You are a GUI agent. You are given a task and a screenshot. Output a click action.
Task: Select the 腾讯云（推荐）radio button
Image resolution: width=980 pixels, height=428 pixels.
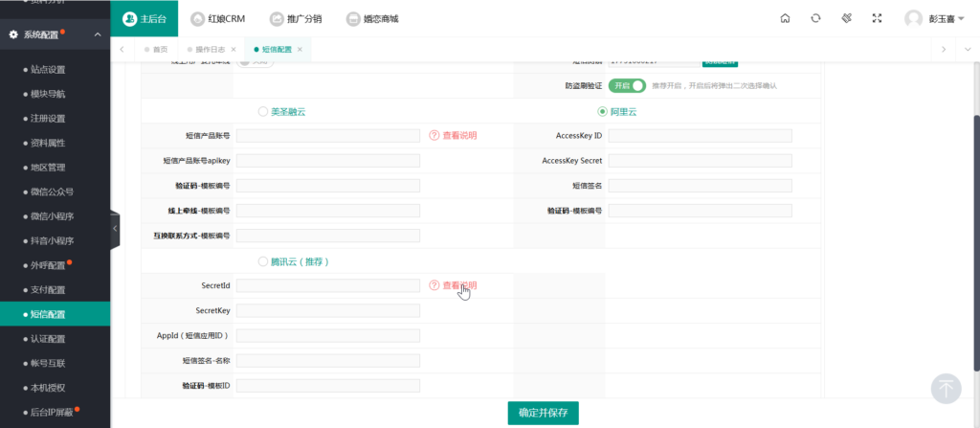pos(262,261)
